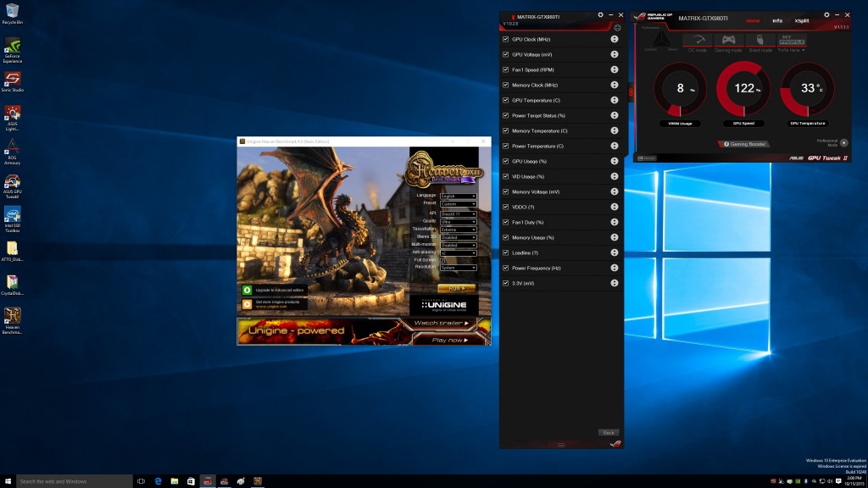868x488 pixels.
Task: Open the Stereo 3D dropdown
Action: tap(458, 237)
